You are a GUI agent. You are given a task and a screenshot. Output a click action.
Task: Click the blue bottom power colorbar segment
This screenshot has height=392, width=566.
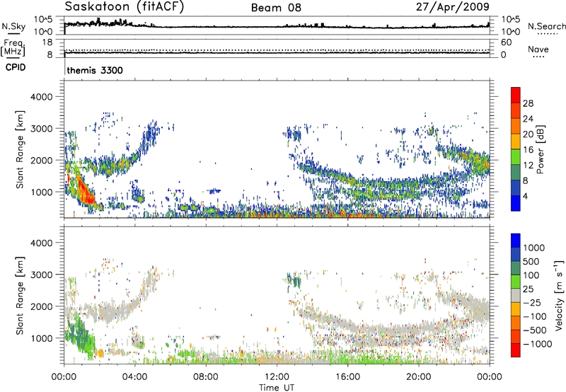(x=516, y=203)
